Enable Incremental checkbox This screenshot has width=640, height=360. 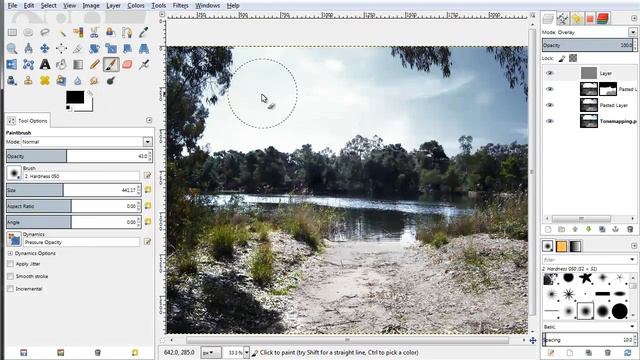coord(11,289)
